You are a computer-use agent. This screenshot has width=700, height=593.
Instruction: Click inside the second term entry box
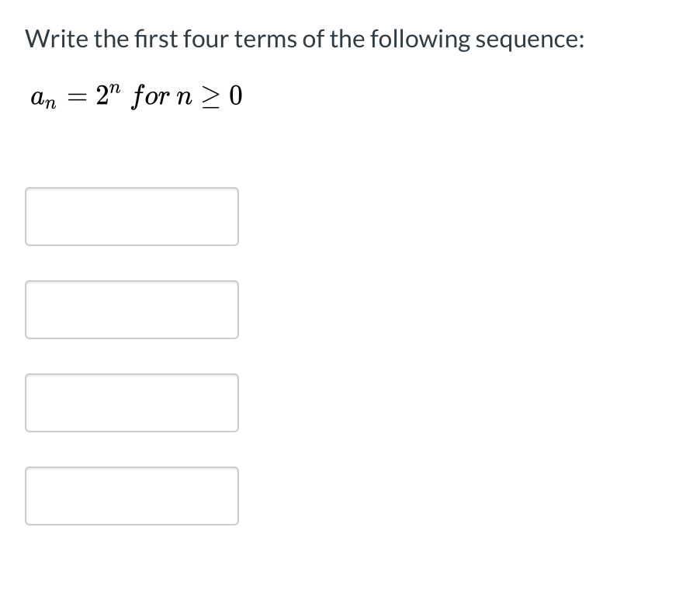131,309
